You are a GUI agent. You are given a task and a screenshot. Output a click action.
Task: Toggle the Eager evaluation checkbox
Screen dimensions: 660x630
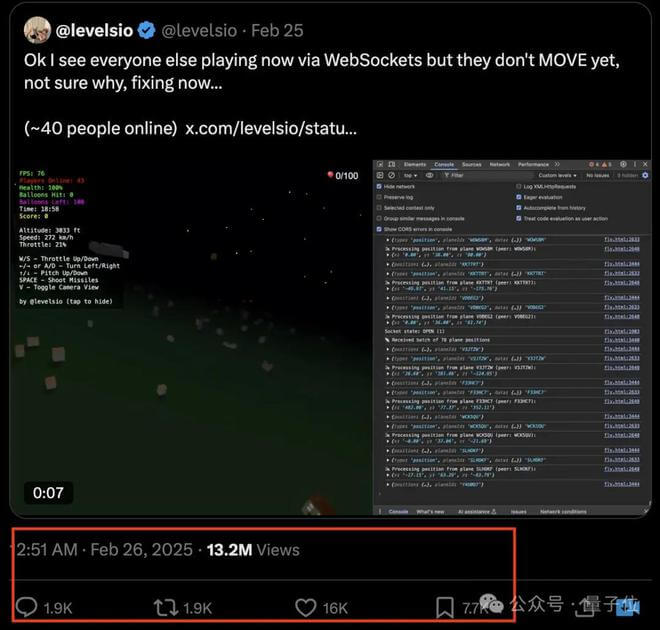point(519,197)
